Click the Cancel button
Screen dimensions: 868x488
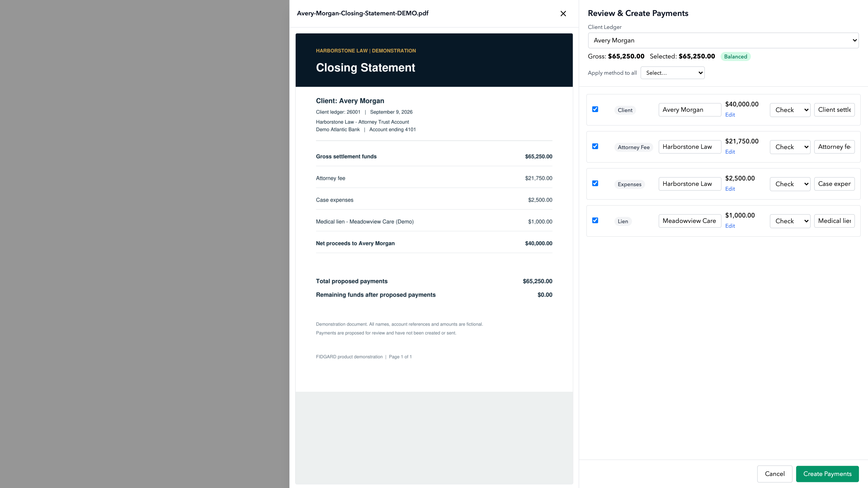[775, 474]
